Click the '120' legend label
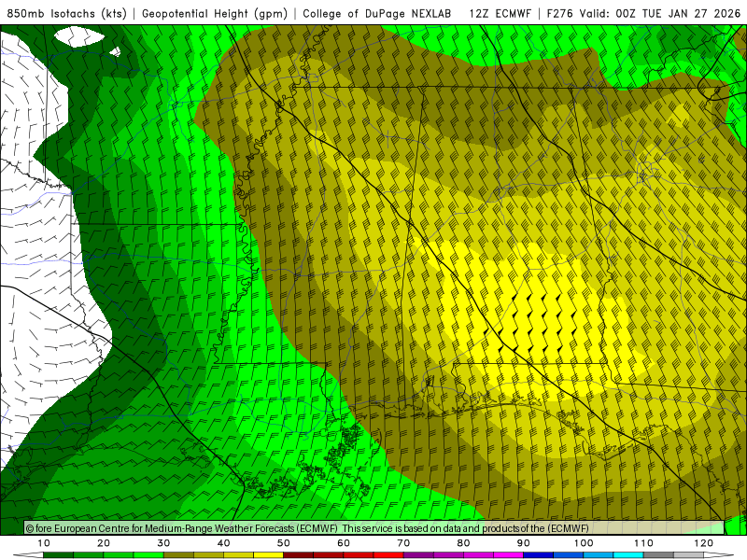This screenshot has height=560, width=747. pyautogui.click(x=704, y=543)
